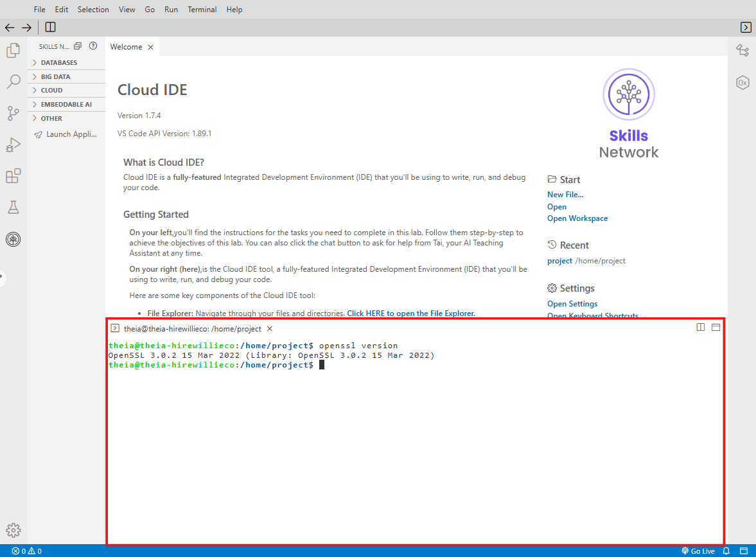Click the help question mark icon

pyautogui.click(x=93, y=46)
